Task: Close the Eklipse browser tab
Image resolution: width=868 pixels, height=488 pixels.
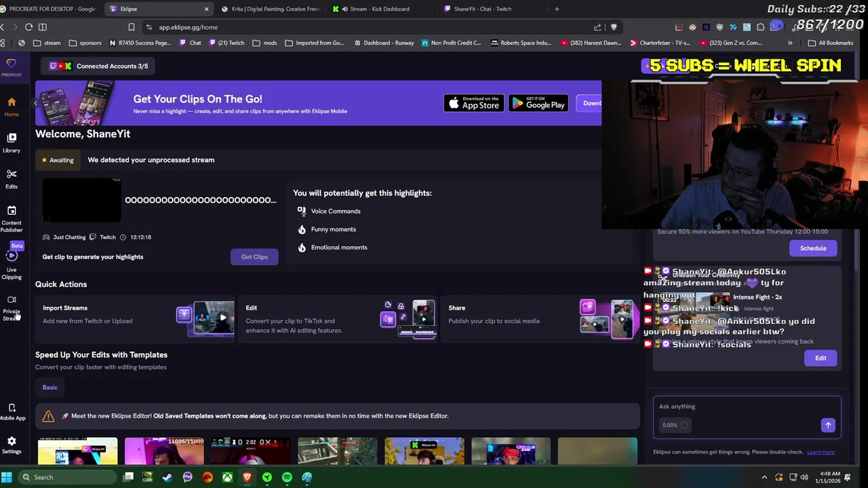Action: tap(206, 9)
